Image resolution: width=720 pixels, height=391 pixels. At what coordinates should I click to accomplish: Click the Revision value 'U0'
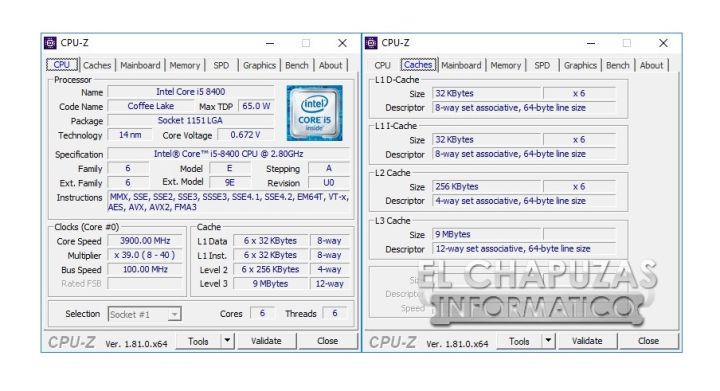[329, 182]
